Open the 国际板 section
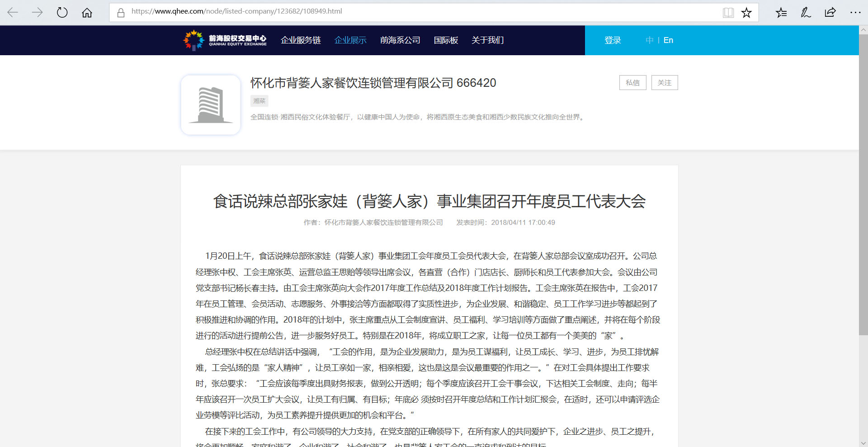The width and height of the screenshot is (868, 447). (x=446, y=40)
